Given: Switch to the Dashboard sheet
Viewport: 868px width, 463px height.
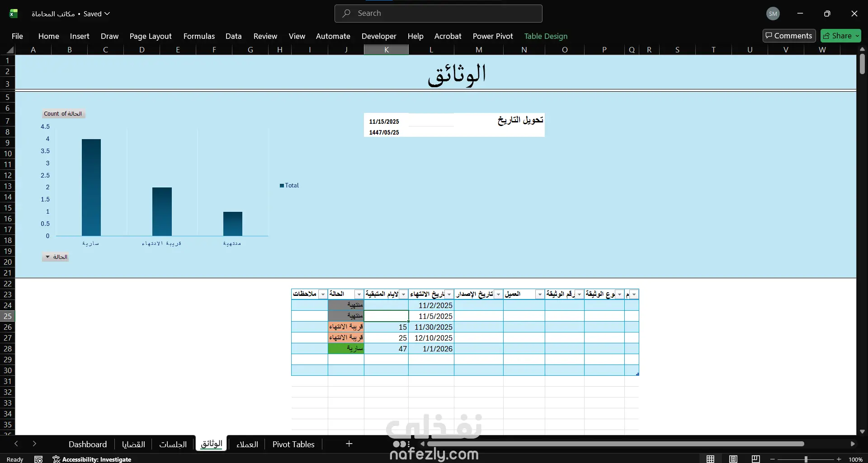Looking at the screenshot, I should [x=88, y=444].
